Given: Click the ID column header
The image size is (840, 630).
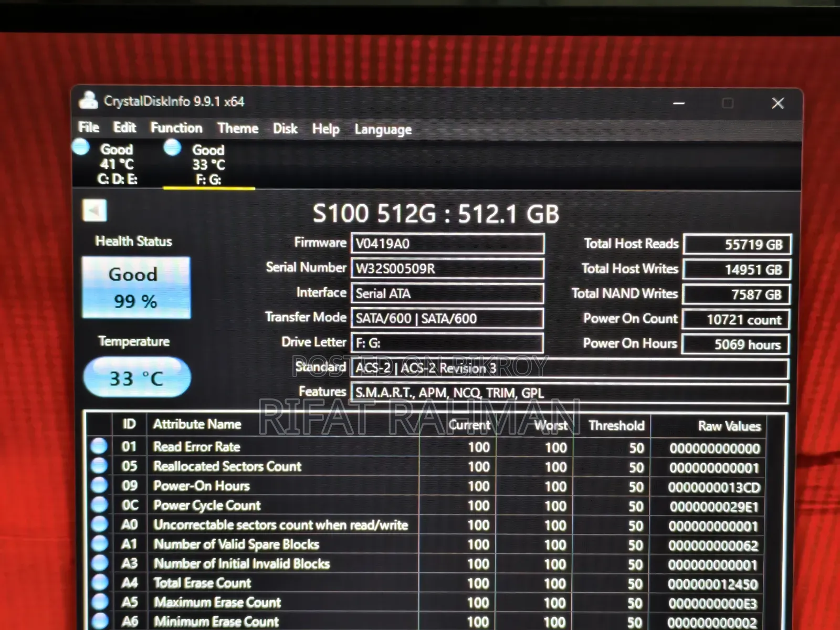Looking at the screenshot, I should pos(129,424).
